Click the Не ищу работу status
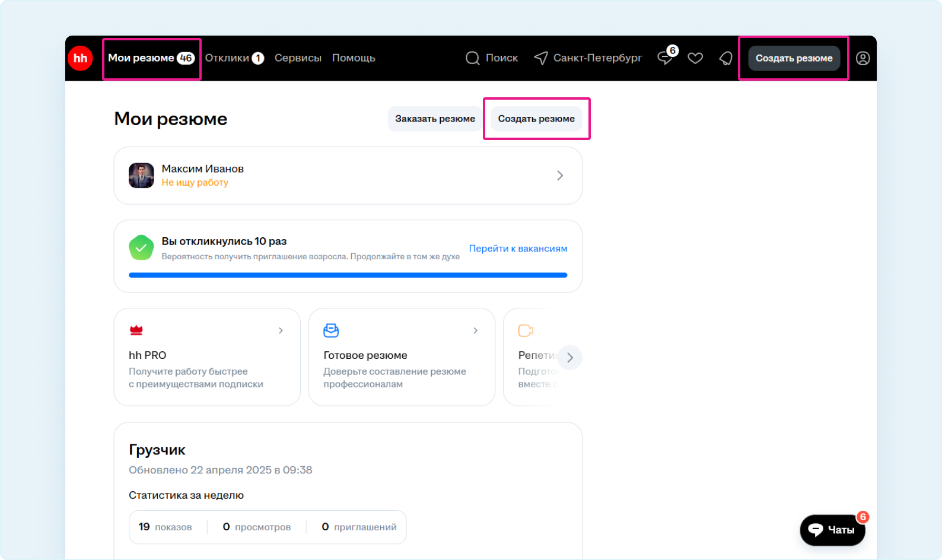Screen dimensions: 942x560 click(x=195, y=183)
